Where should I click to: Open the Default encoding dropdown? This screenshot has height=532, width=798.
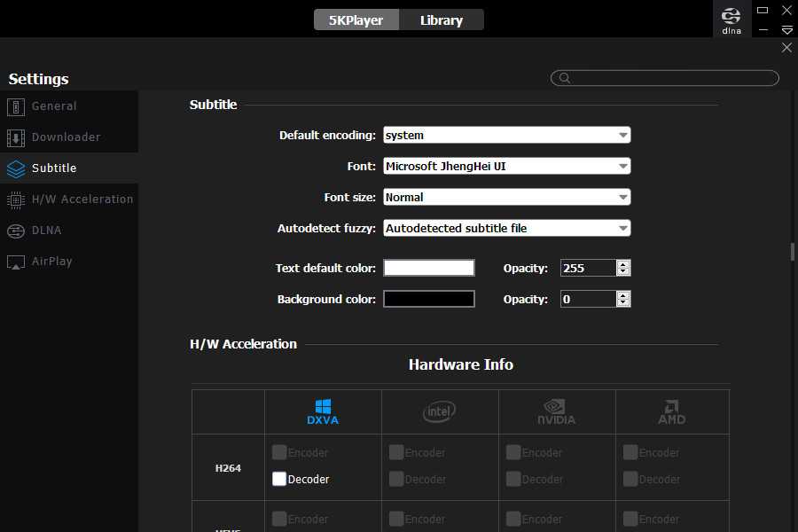coord(506,136)
